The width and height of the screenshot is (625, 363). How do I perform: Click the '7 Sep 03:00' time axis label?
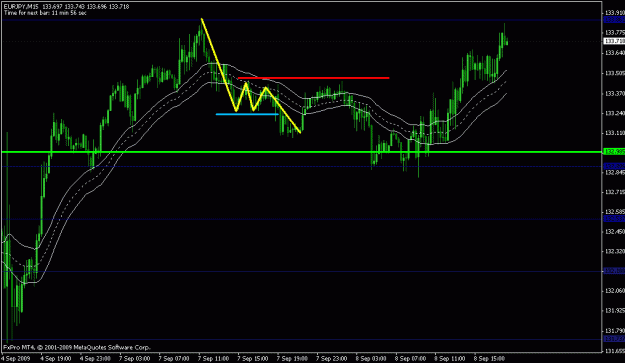pos(134,358)
